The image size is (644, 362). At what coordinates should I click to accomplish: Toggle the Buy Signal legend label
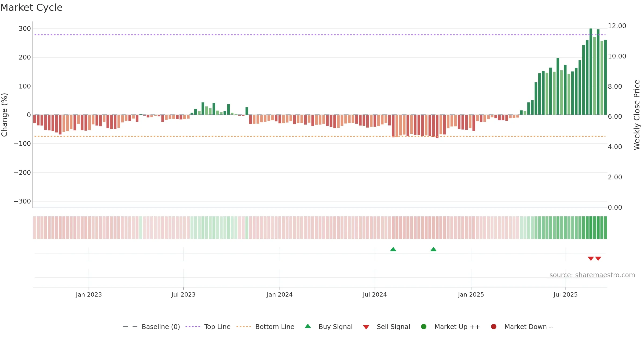click(x=335, y=327)
